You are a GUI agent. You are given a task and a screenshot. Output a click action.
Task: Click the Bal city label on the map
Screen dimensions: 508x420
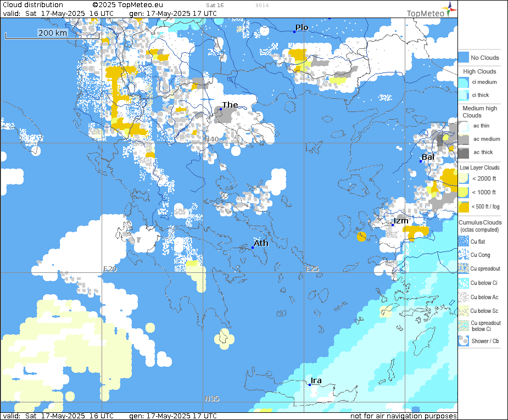point(428,157)
